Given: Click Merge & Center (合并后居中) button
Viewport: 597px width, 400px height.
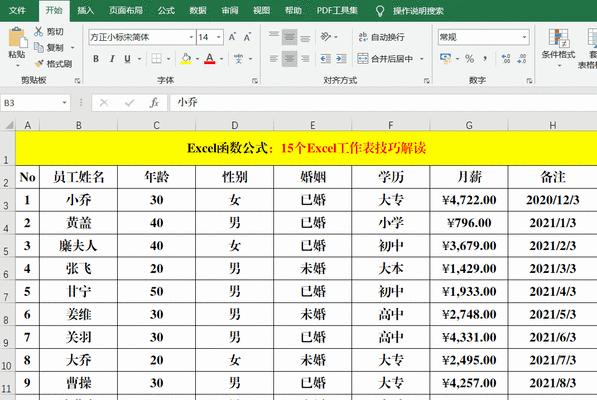Looking at the screenshot, I should click(385, 59).
